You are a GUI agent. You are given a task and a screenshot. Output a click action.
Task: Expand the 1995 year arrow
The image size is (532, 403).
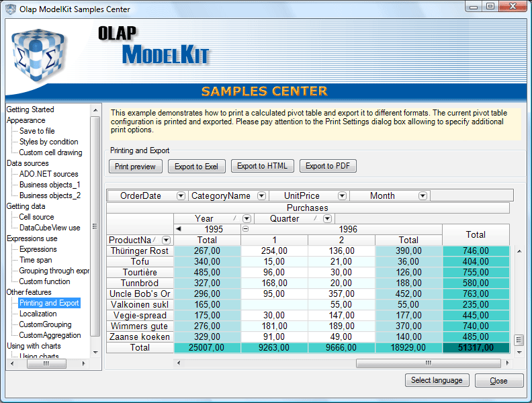pos(179,229)
